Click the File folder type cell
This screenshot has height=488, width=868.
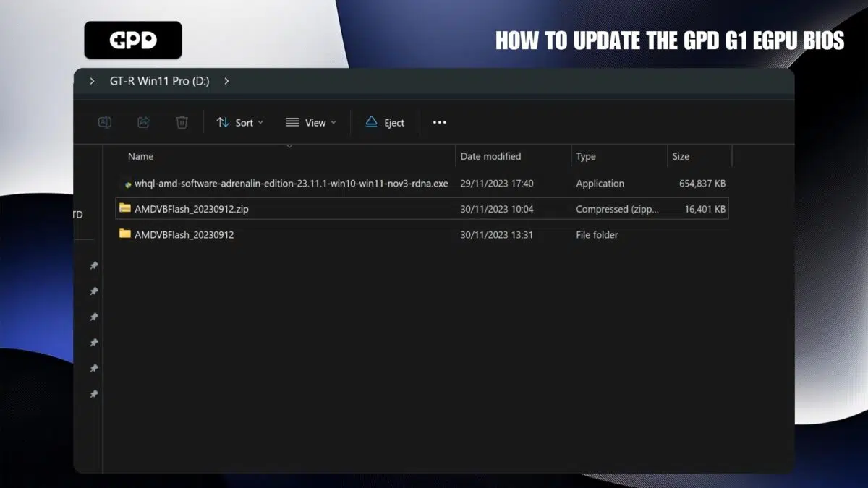(597, 234)
